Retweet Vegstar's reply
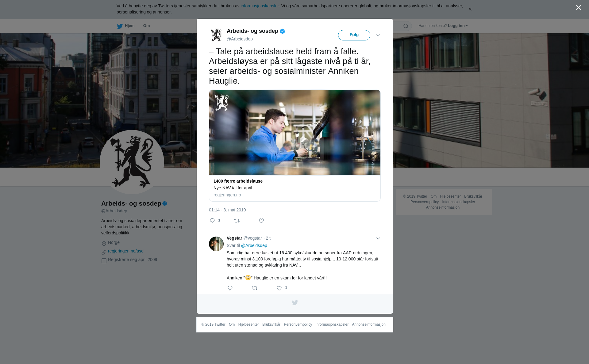 (x=255, y=288)
